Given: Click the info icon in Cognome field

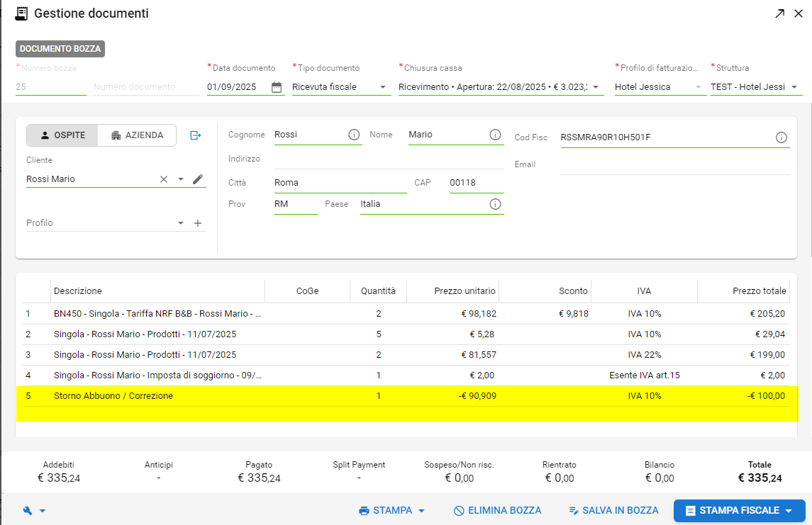Looking at the screenshot, I should pos(354,135).
